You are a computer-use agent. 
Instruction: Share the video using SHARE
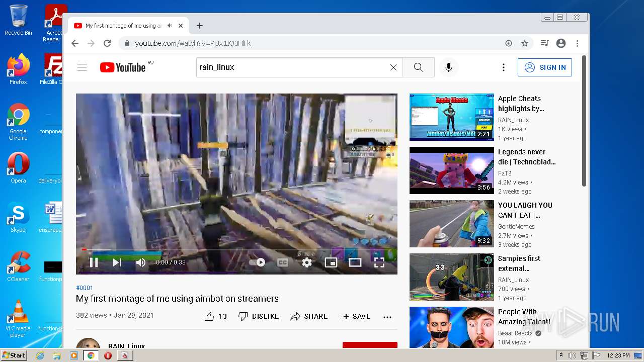pyautogui.click(x=309, y=316)
